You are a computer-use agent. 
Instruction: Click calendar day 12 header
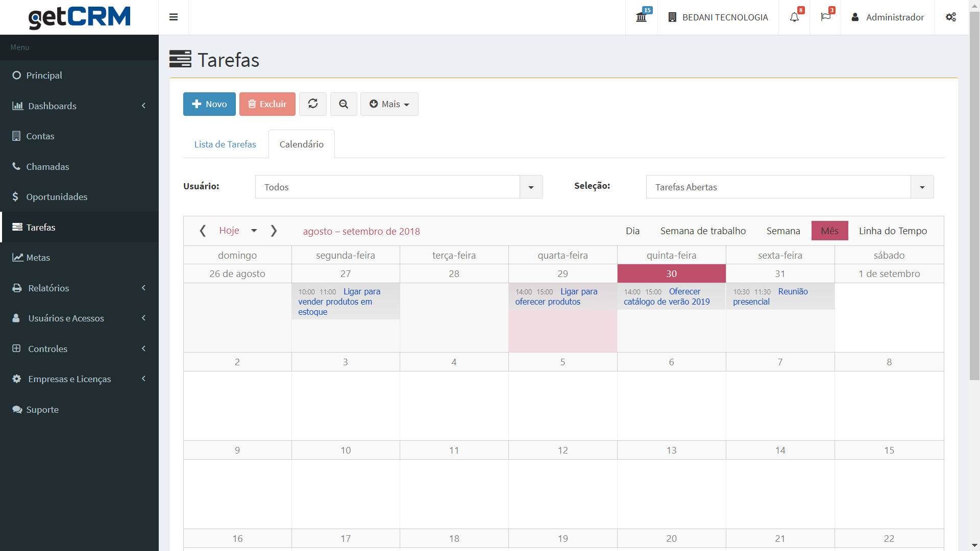tap(562, 450)
